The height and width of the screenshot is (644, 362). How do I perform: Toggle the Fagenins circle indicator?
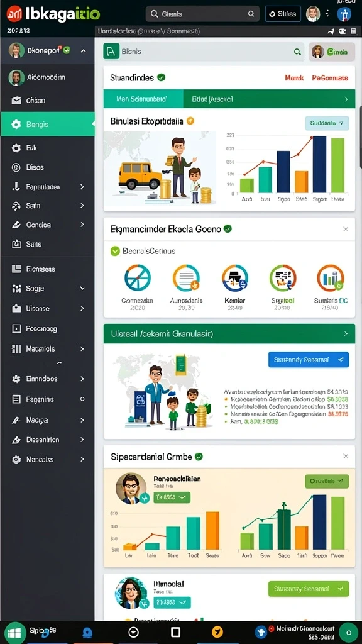(x=82, y=399)
